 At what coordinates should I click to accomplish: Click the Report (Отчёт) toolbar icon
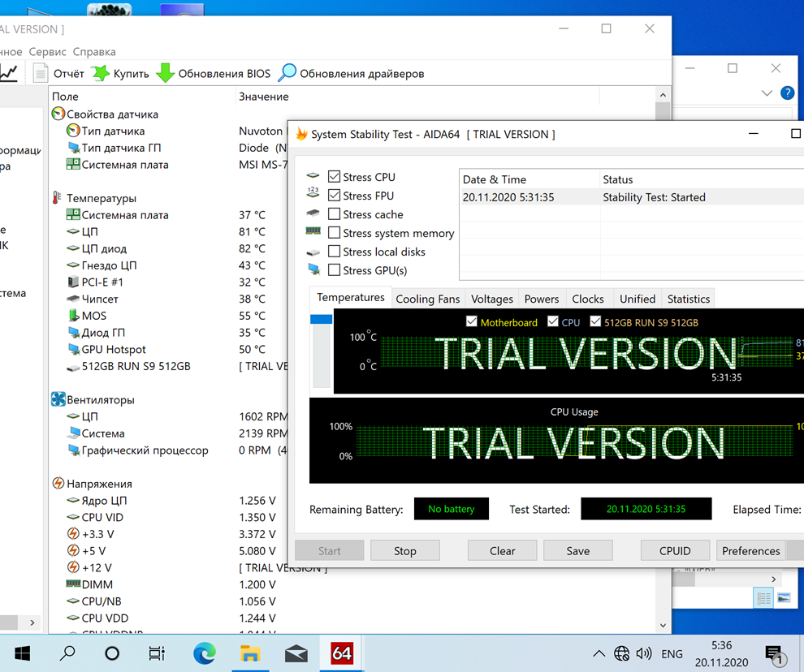click(41, 73)
